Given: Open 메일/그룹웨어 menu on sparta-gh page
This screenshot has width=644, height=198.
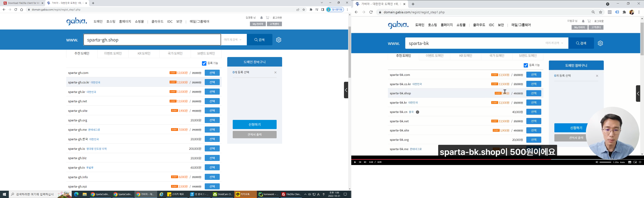Looking at the screenshot, I should (199, 22).
